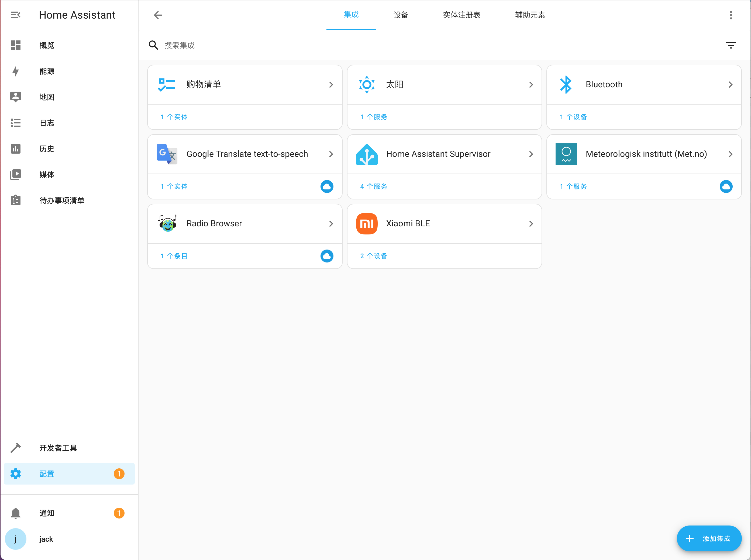Switch to the 实体注册表 tab
Image resolution: width=751 pixels, height=560 pixels.
pos(461,15)
